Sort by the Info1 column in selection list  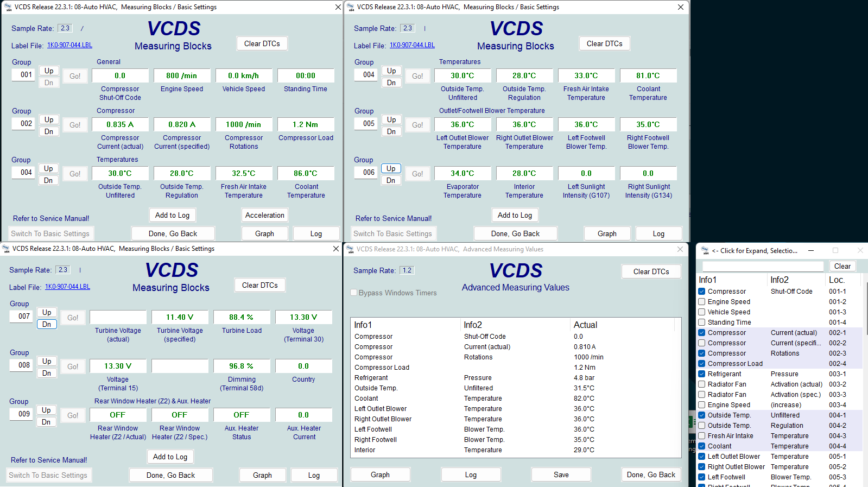pyautogui.click(x=733, y=280)
